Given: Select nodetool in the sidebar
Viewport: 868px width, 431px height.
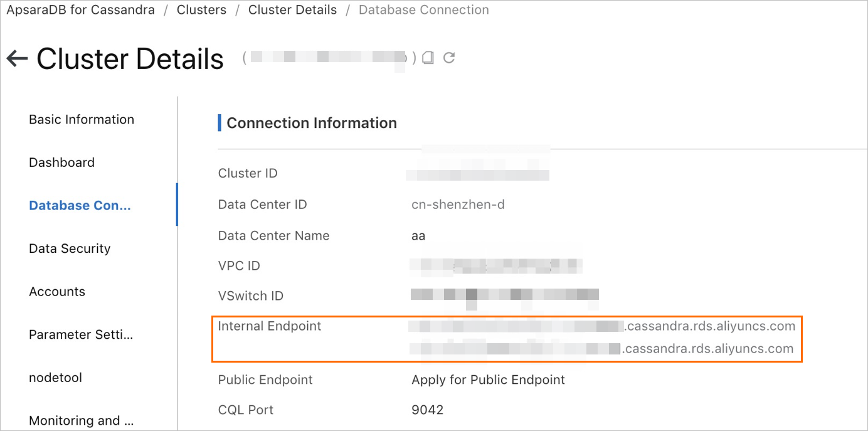Looking at the screenshot, I should coord(55,378).
